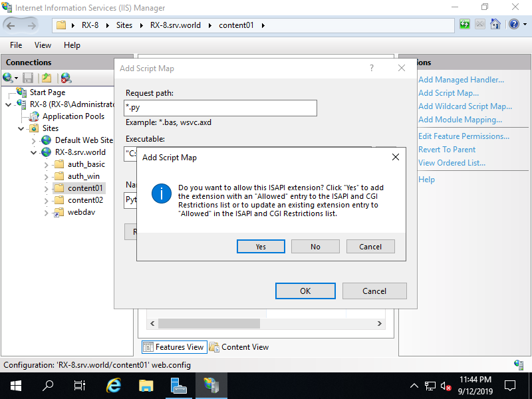The width and height of the screenshot is (532, 399).
Task: Click the green Refresh page icon
Action: [464, 25]
